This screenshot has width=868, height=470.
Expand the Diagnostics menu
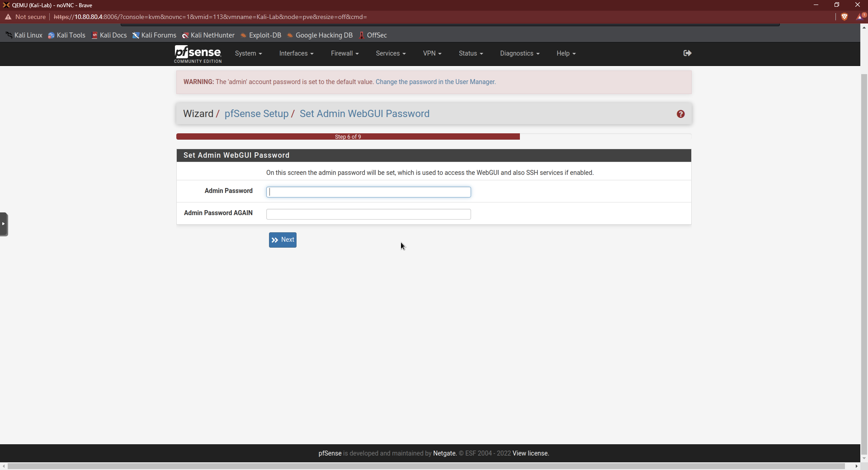(519, 53)
